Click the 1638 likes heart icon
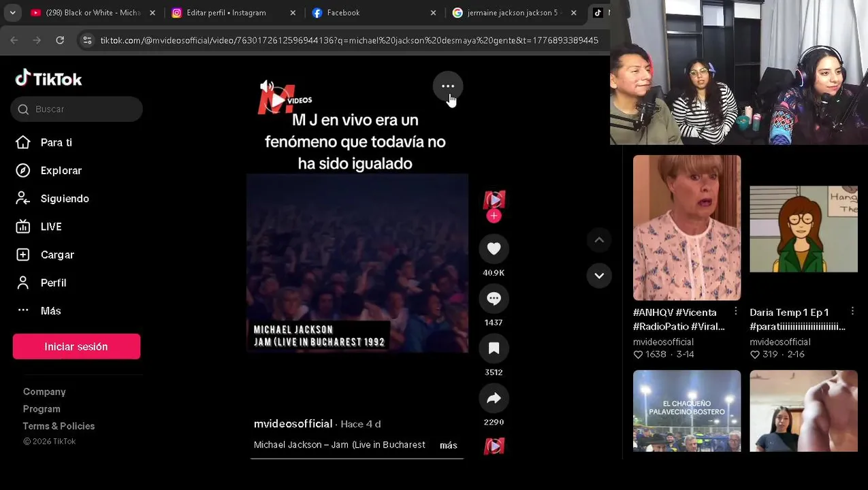The height and width of the screenshot is (490, 868). coord(638,355)
